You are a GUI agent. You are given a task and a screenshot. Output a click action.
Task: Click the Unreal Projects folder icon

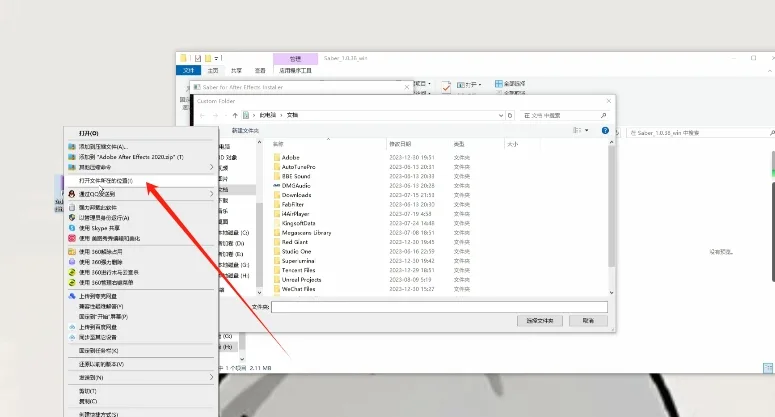click(x=275, y=279)
